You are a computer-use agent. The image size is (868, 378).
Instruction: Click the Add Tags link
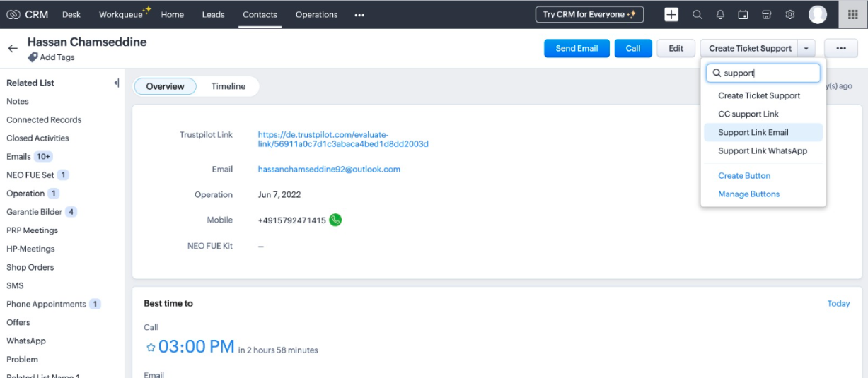tap(57, 57)
